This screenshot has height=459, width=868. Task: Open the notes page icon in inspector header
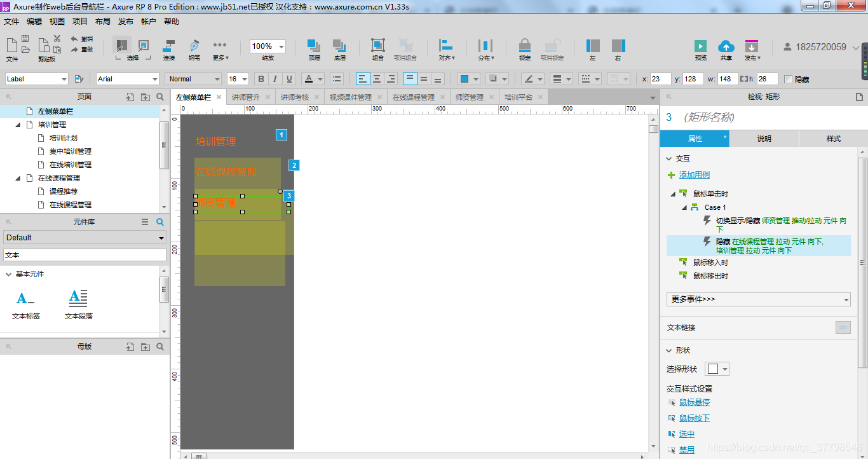tap(859, 97)
